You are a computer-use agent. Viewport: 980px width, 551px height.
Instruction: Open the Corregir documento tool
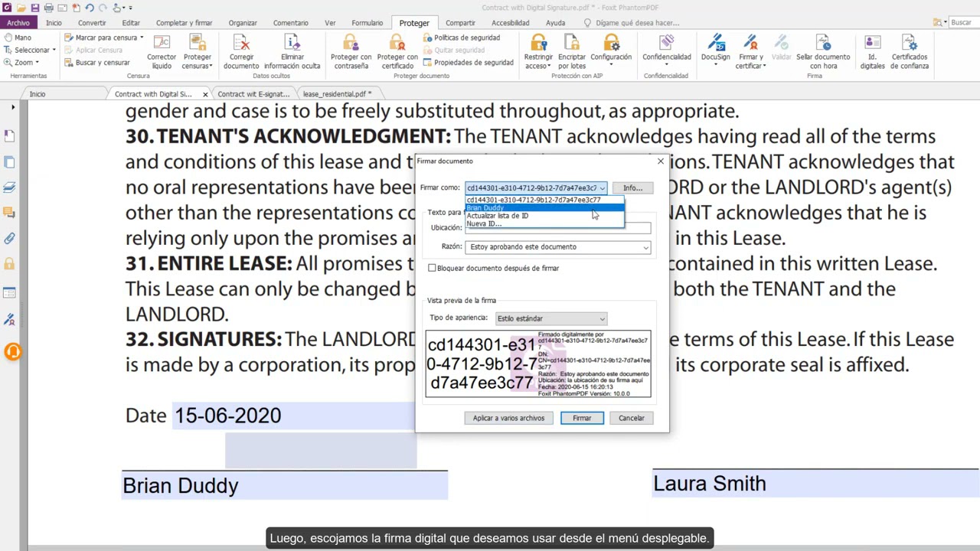pyautogui.click(x=241, y=52)
